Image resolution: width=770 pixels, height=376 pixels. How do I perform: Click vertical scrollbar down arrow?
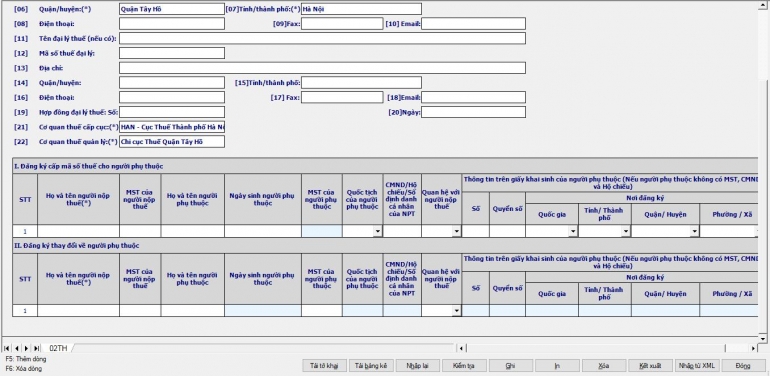click(x=762, y=339)
